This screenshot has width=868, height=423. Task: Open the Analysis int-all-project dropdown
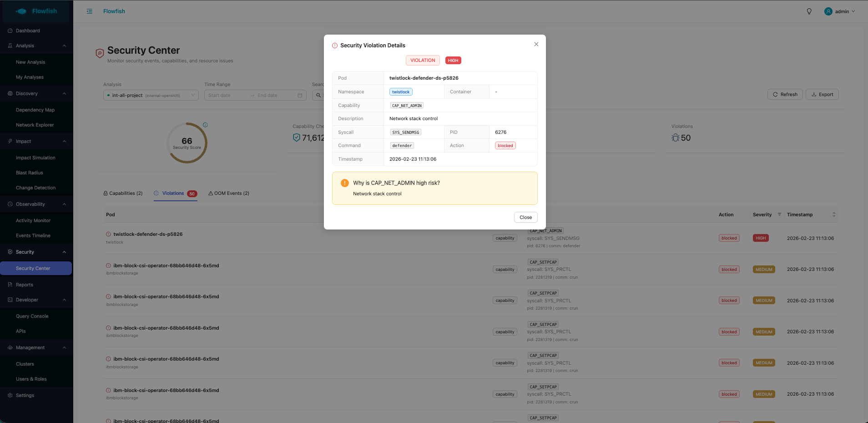click(x=151, y=95)
